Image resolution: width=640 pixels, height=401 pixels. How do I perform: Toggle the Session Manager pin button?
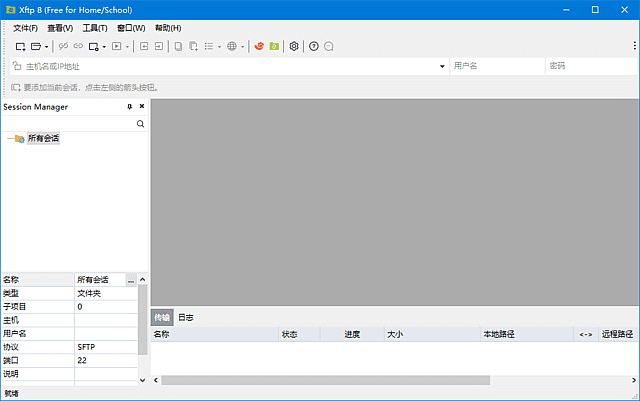click(129, 107)
